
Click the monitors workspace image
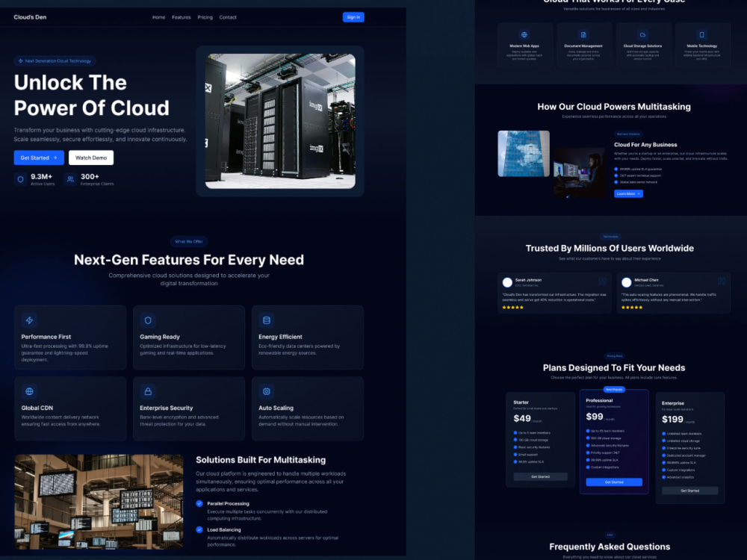pyautogui.click(x=99, y=502)
